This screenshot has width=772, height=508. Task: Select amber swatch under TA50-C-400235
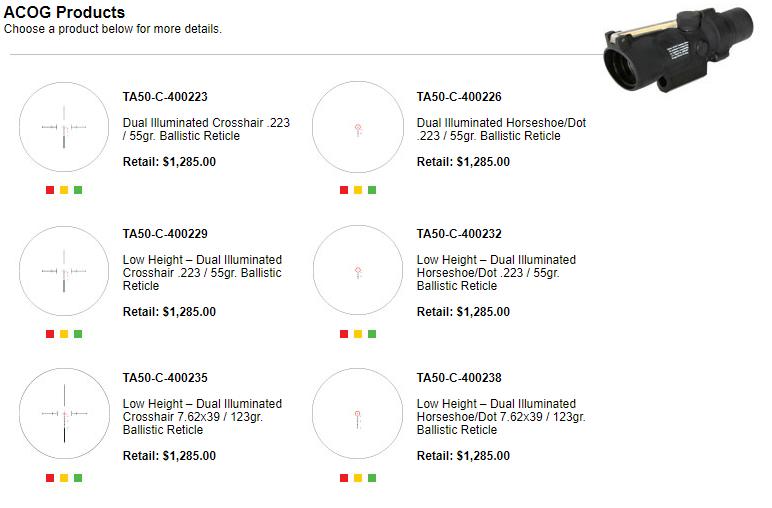pos(64,478)
